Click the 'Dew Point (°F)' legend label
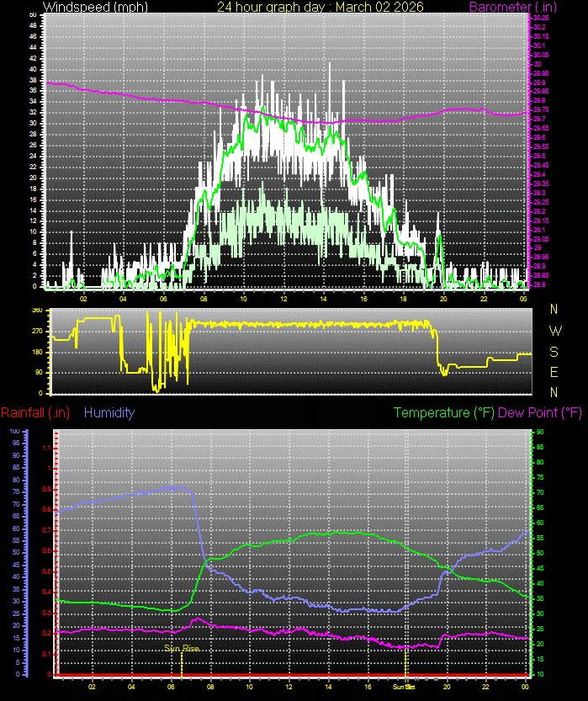 (x=540, y=412)
